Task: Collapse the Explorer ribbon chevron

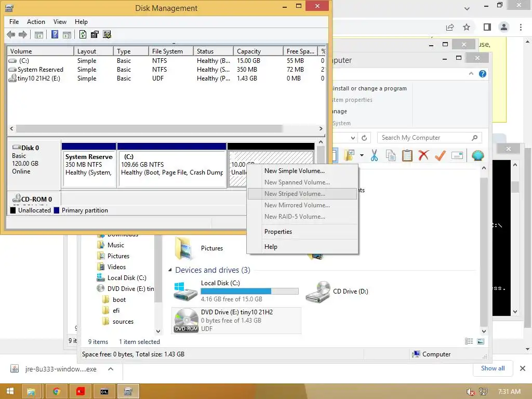Action: coord(471,74)
